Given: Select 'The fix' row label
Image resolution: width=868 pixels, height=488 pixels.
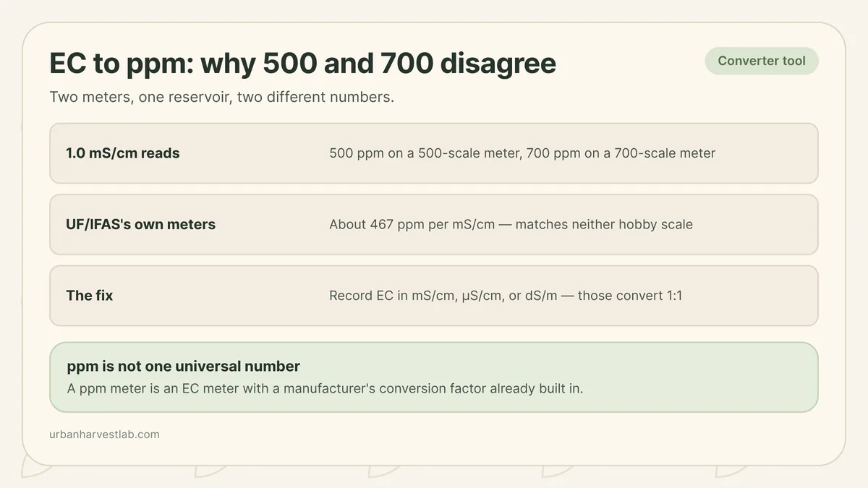Looking at the screenshot, I should [90, 296].
